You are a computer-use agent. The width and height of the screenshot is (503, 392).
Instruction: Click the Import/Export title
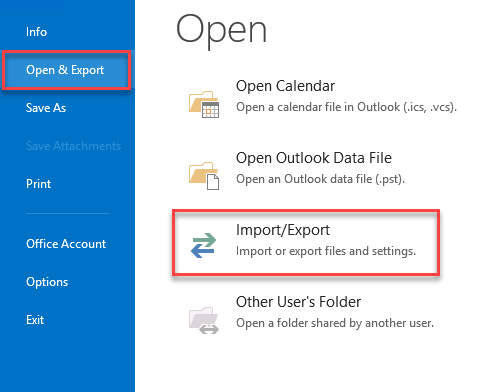click(283, 230)
